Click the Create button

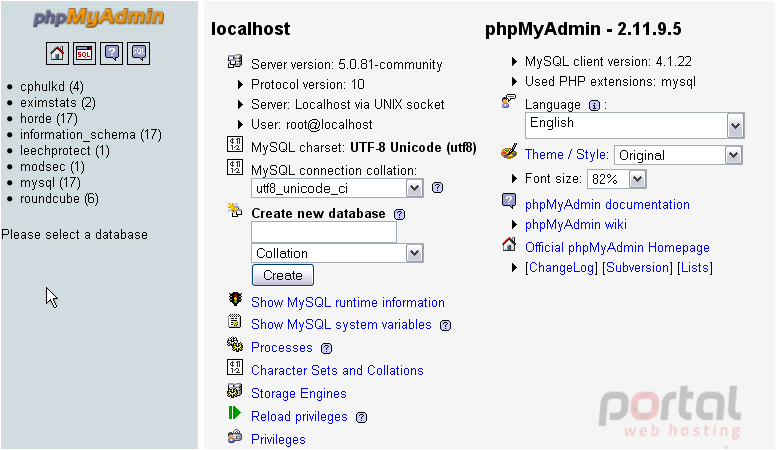click(x=283, y=275)
